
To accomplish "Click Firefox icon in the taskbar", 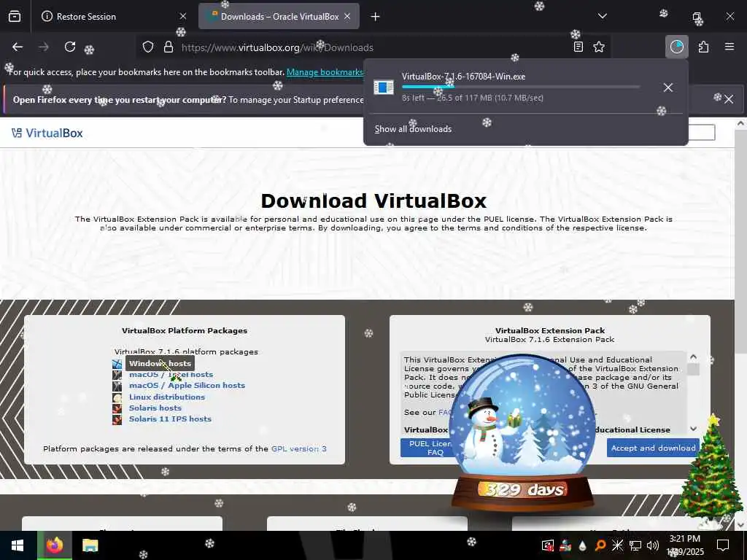I will (55, 545).
